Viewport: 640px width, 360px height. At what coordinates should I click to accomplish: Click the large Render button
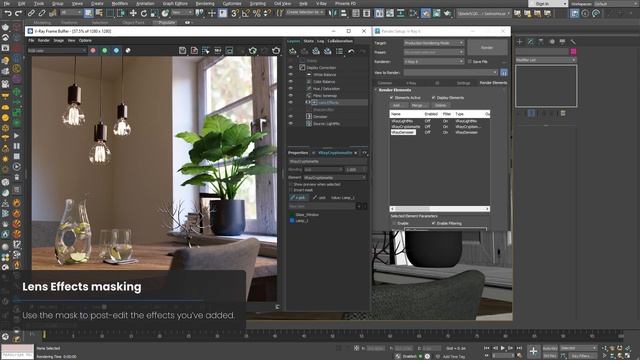[487, 48]
